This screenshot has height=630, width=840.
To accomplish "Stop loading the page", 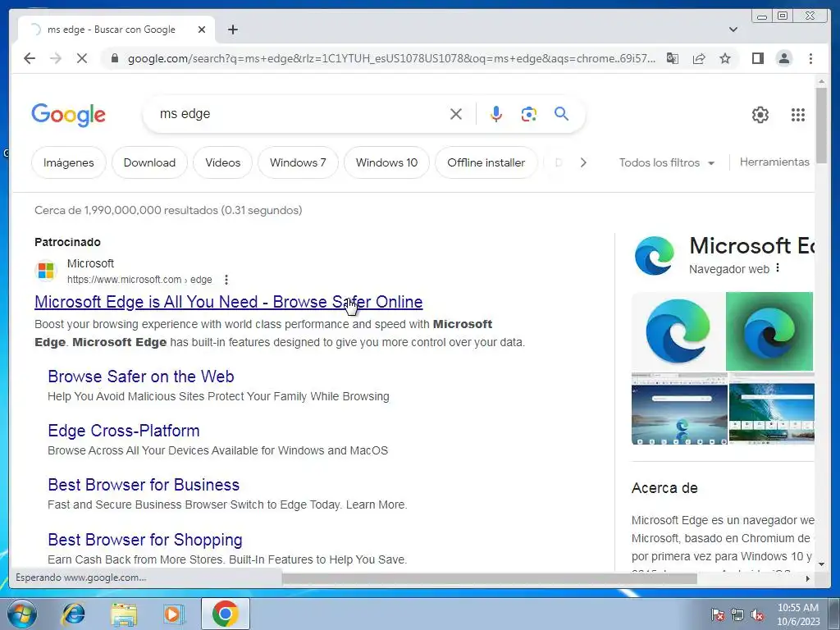I will tap(82, 58).
